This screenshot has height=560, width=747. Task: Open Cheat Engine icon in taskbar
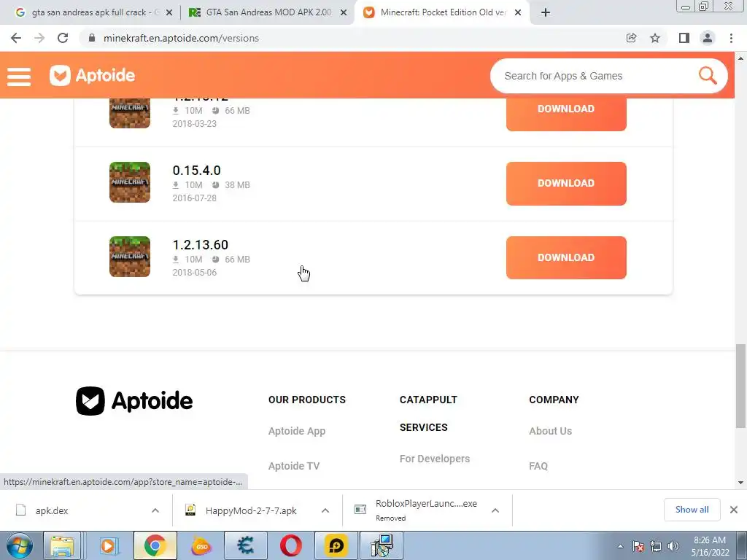tap(245, 545)
